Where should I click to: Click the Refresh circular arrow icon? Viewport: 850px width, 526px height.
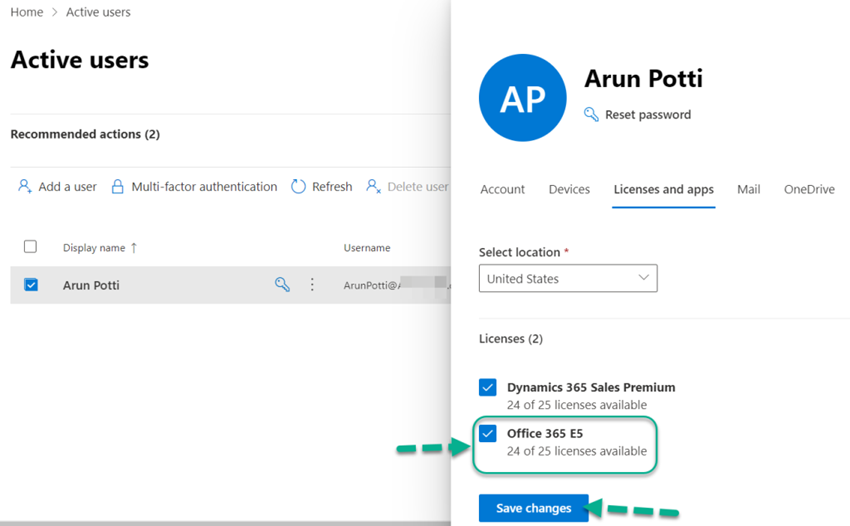(298, 187)
